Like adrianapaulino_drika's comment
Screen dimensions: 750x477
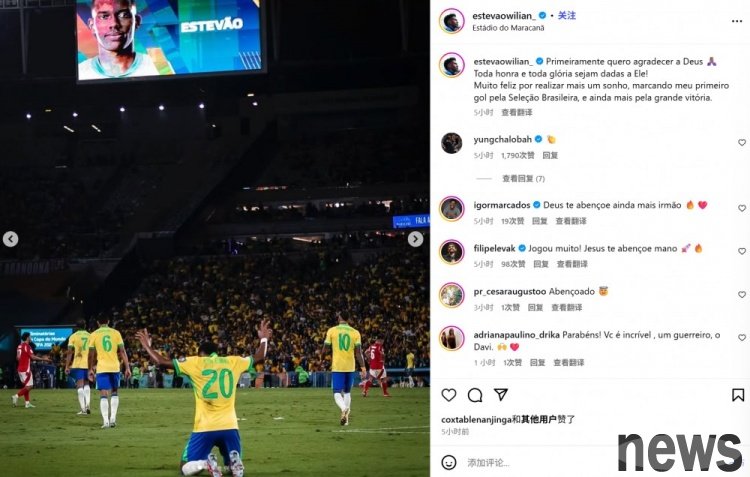click(742, 337)
